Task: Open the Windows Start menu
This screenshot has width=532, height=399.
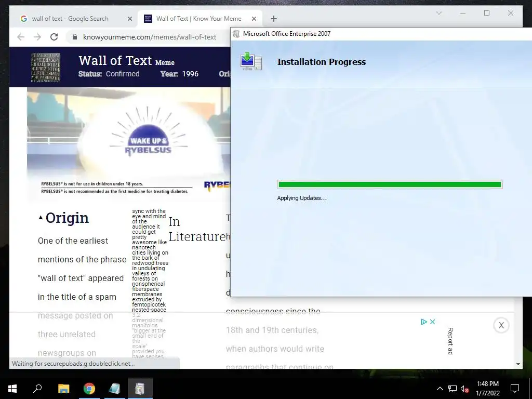Action: point(12,389)
